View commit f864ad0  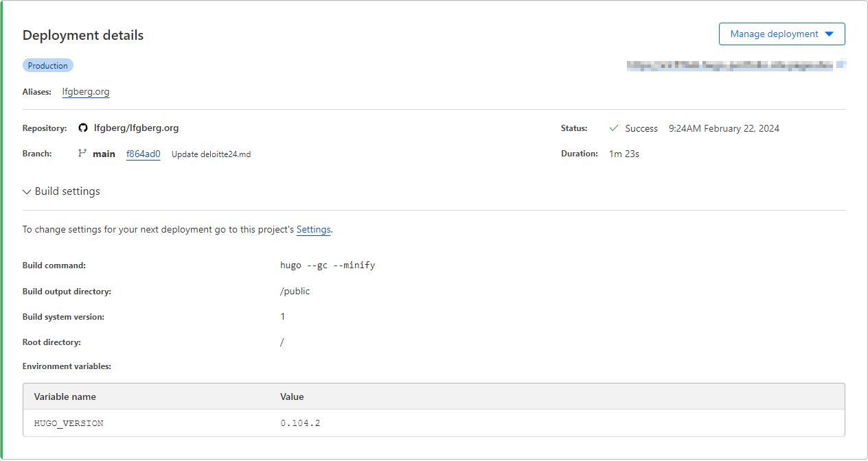(x=143, y=154)
